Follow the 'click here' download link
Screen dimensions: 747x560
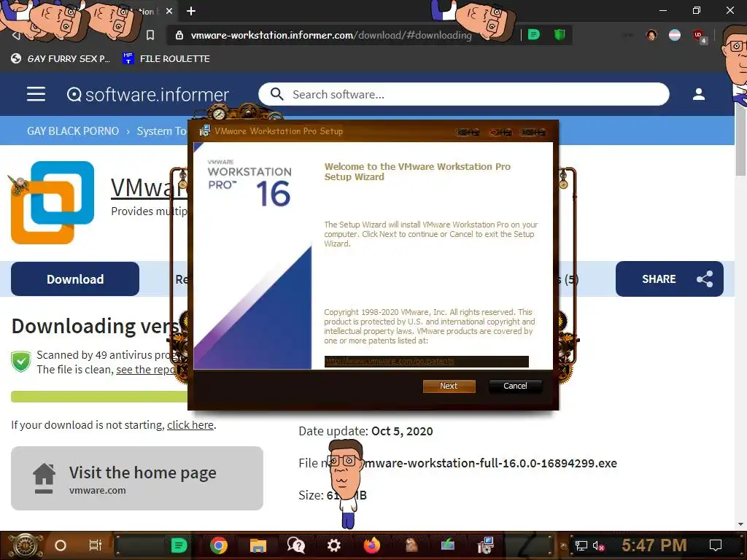[190, 425]
